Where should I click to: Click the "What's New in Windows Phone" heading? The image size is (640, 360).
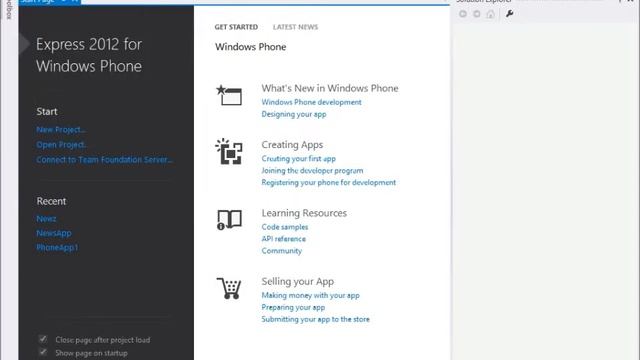330,88
